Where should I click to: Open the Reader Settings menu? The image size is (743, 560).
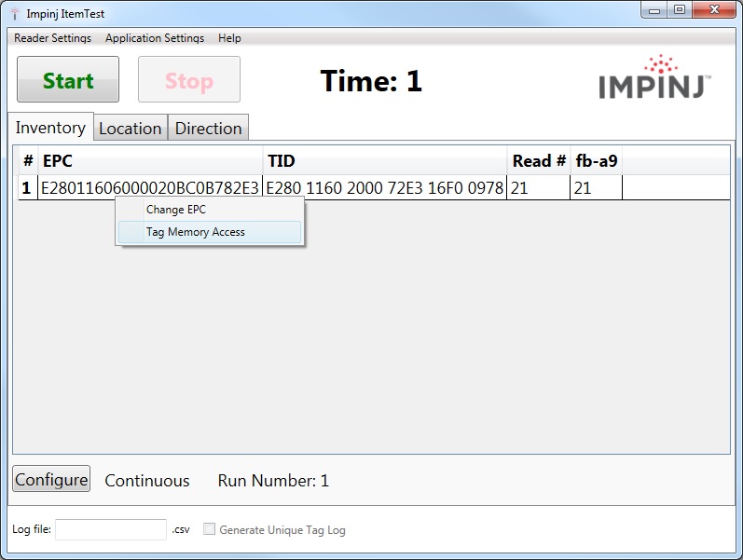click(52, 38)
